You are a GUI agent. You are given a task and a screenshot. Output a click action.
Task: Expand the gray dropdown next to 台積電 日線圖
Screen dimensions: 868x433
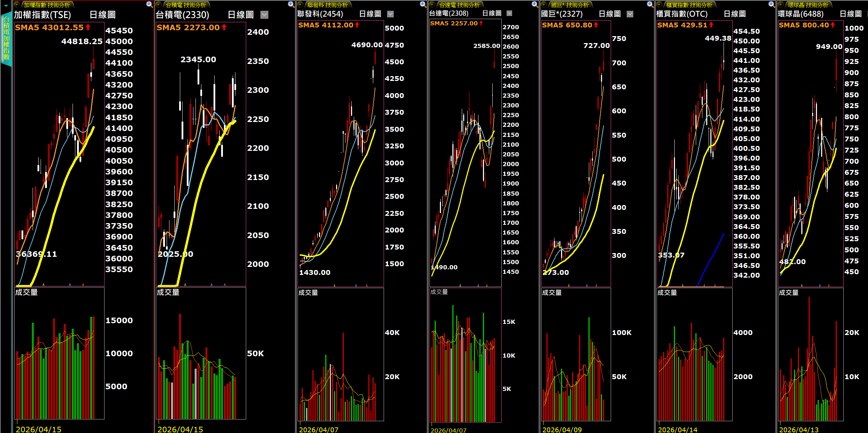coord(265,15)
